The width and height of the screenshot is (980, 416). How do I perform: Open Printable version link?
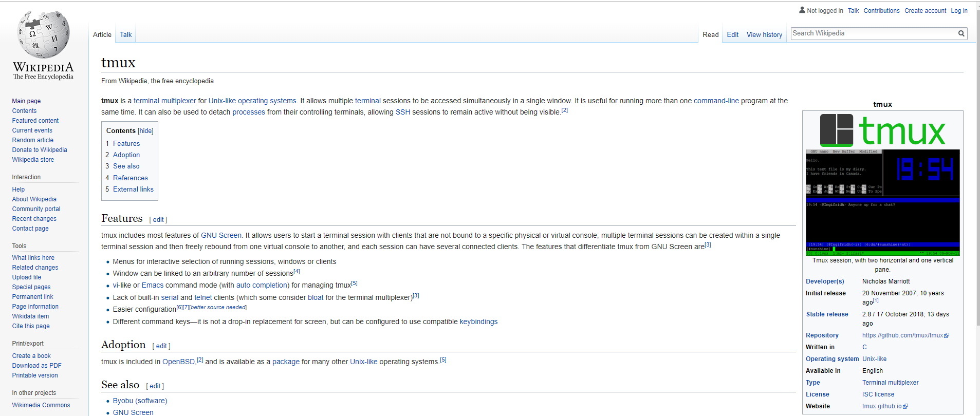coord(35,375)
